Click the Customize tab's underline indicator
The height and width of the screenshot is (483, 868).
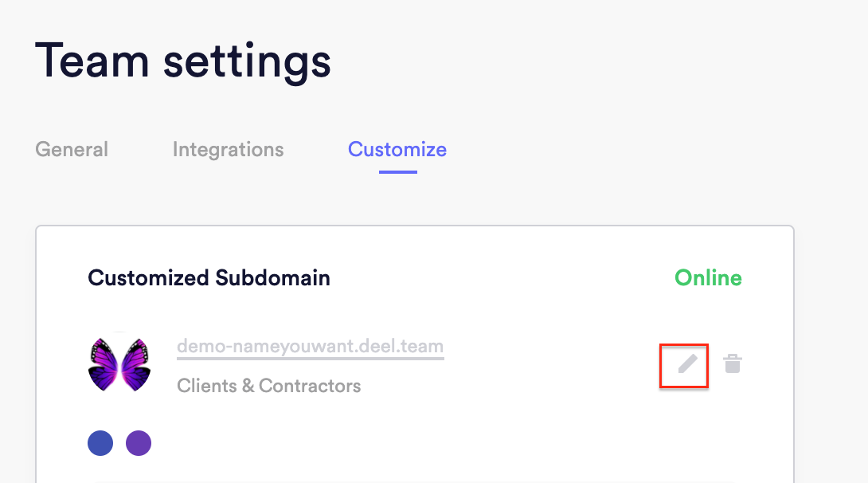point(398,172)
